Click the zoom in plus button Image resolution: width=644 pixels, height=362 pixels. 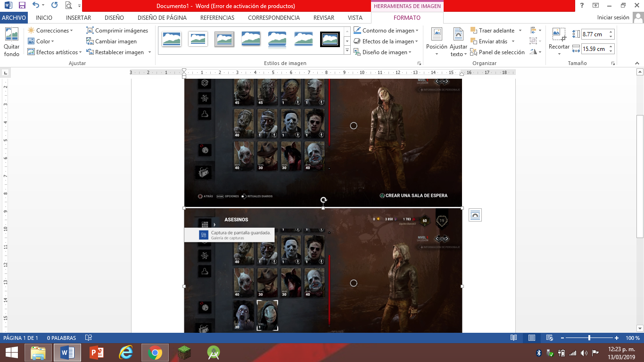617,338
